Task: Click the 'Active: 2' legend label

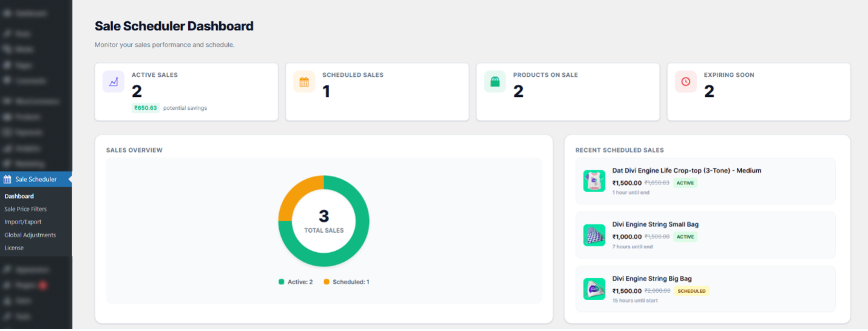Action: click(x=300, y=282)
